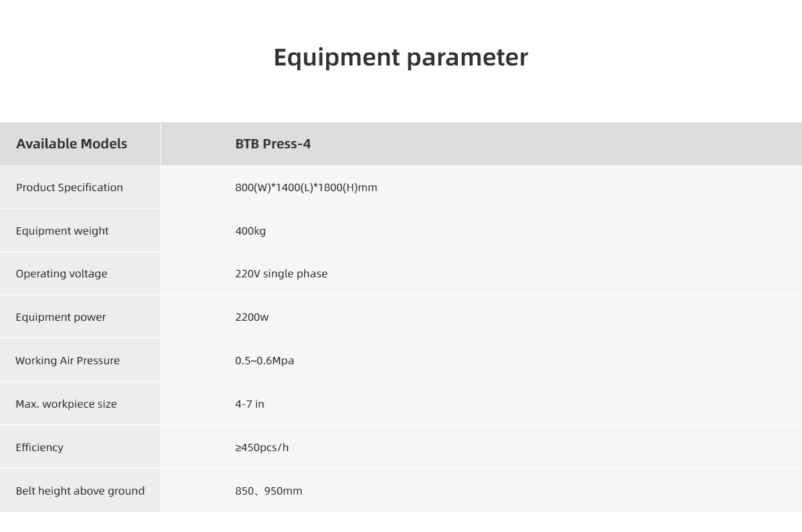Select the Equipment power label

(x=61, y=317)
